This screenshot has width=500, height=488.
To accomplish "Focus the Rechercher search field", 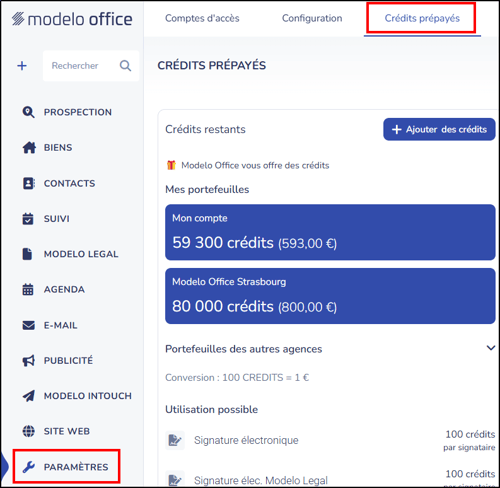I will 91,66.
